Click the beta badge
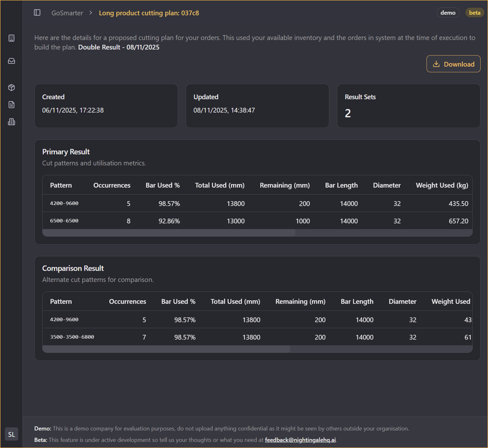The height and width of the screenshot is (448, 488). 474,13
